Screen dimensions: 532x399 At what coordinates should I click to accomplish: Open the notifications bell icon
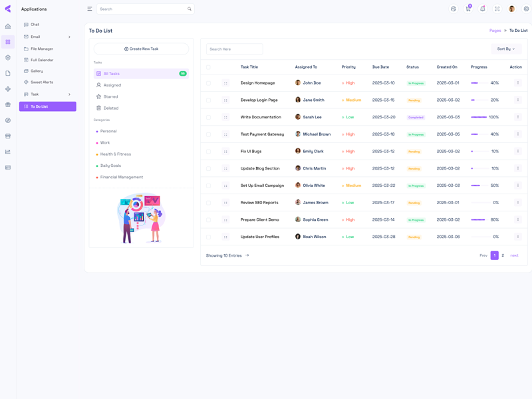coord(483,9)
